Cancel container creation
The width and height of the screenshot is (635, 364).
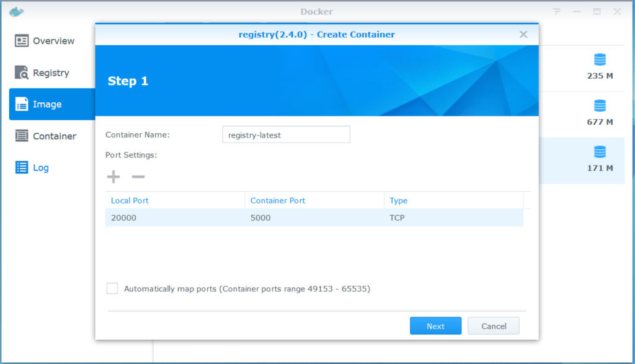pos(493,326)
